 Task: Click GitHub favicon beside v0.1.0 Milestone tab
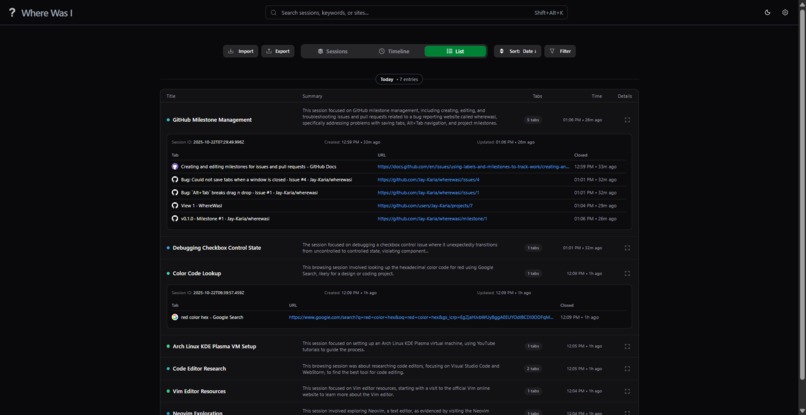175,219
